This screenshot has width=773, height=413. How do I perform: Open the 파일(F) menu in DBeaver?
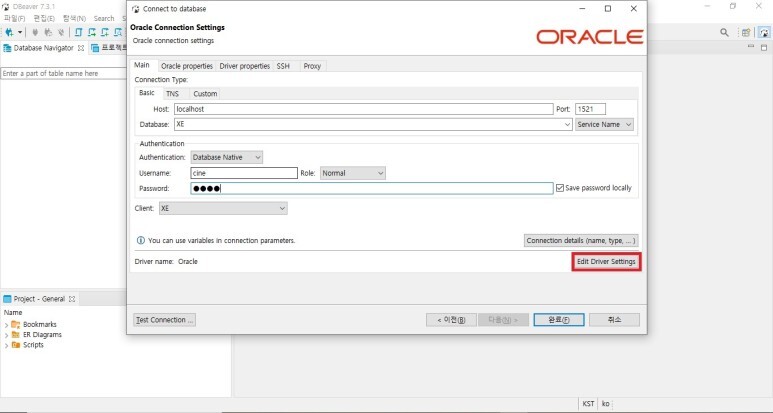[x=15, y=18]
